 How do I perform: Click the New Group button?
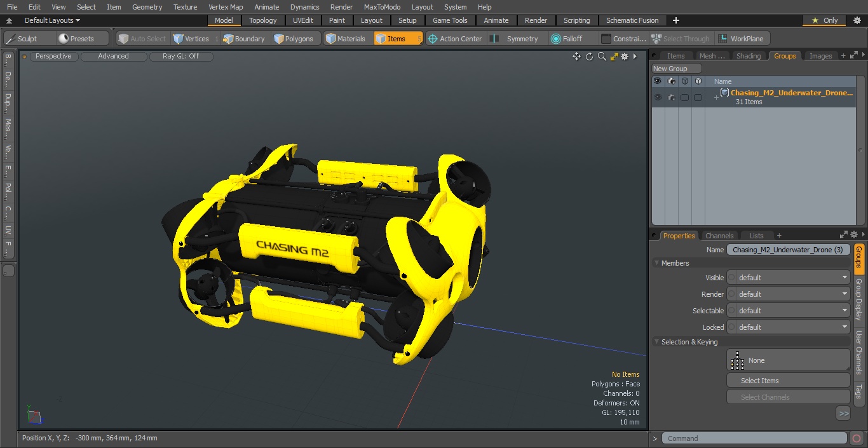point(676,69)
